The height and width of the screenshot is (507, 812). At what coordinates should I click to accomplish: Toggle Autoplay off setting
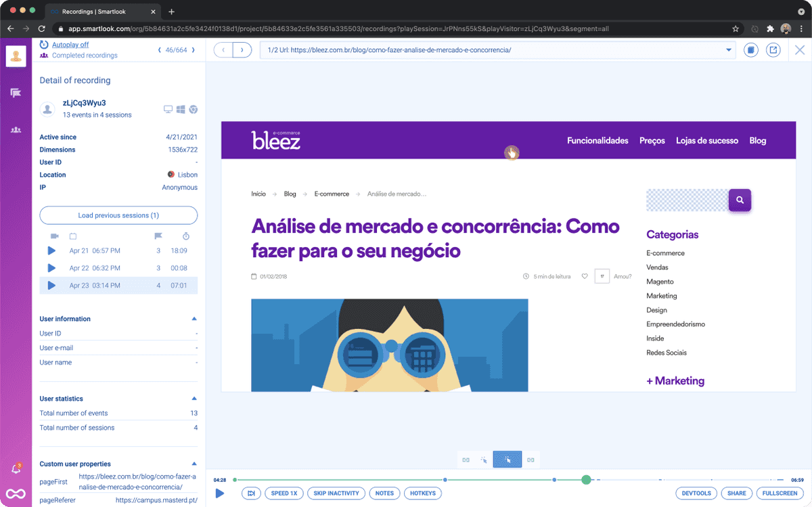(70, 45)
